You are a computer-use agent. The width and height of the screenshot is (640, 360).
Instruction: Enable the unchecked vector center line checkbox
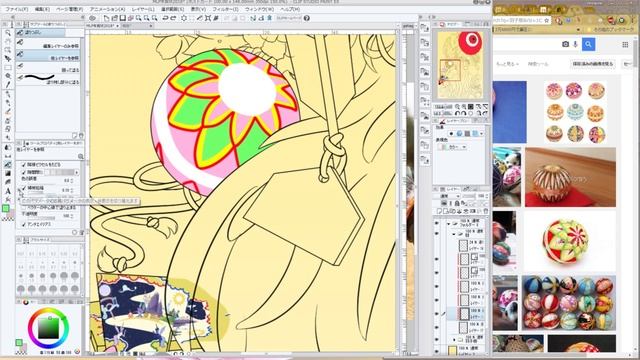point(24,208)
